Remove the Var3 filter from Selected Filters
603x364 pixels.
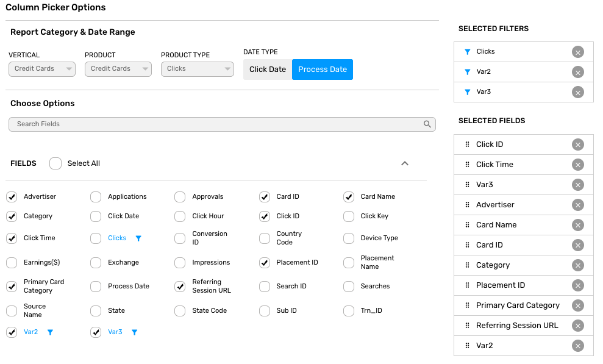(577, 92)
